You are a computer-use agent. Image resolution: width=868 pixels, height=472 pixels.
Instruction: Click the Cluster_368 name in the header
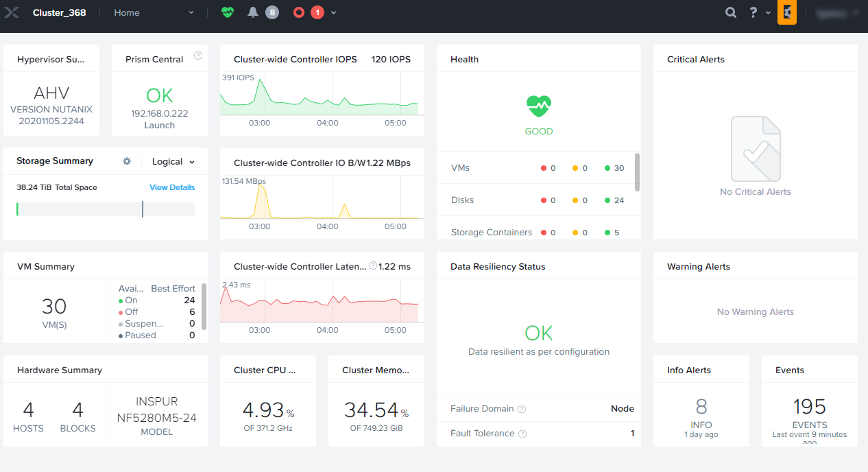pyautogui.click(x=58, y=12)
